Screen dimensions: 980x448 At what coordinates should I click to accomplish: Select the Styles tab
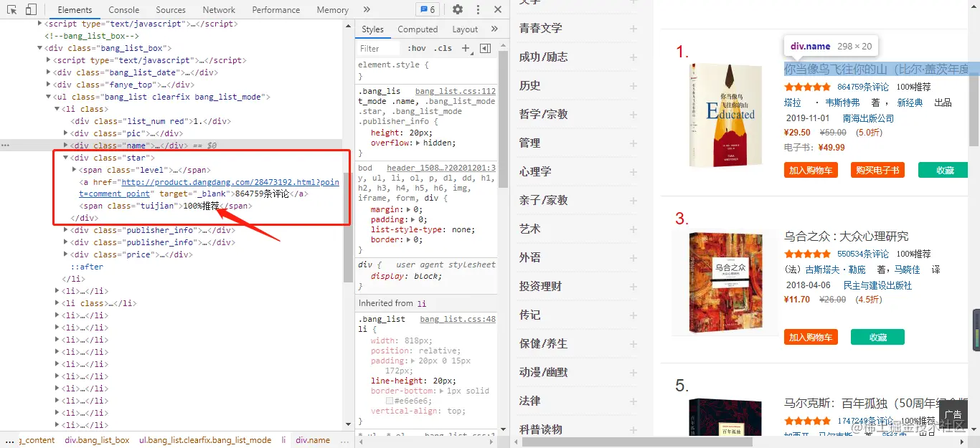(x=372, y=29)
